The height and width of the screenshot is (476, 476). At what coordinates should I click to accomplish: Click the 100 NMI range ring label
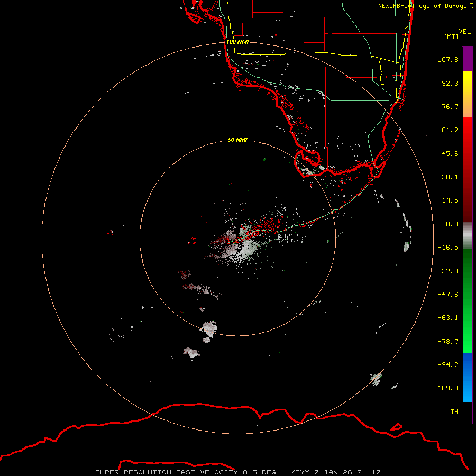click(237, 42)
